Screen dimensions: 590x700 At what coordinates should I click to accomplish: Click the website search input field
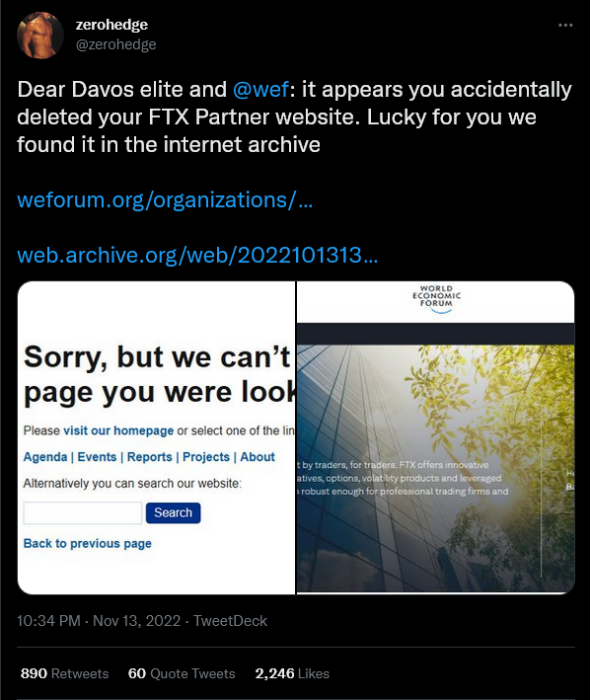pos(83,513)
